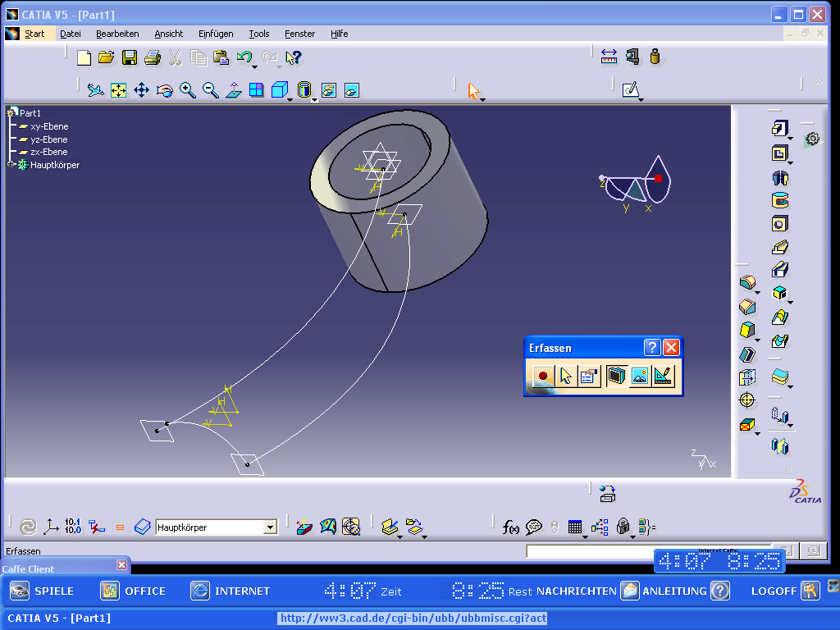Open the Multi-view layout icon

click(x=257, y=90)
